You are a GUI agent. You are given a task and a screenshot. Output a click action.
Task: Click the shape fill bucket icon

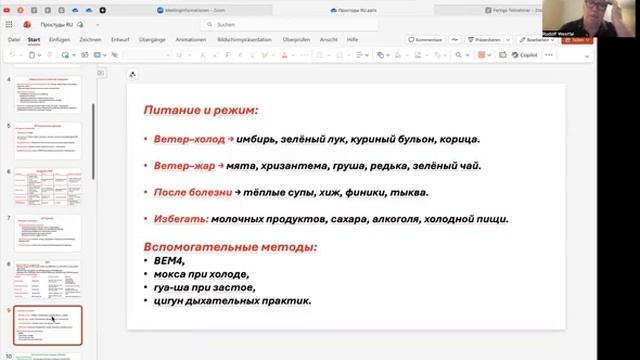[398, 55]
